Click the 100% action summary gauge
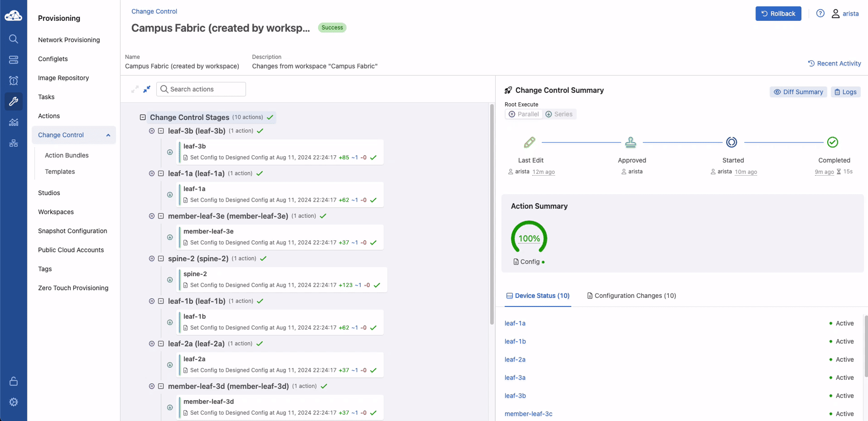Screen dimensions: 868x421 529,238
